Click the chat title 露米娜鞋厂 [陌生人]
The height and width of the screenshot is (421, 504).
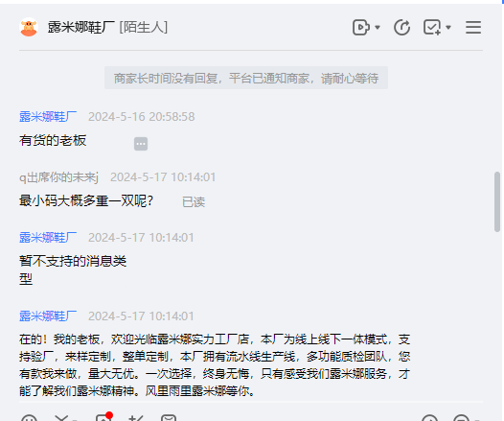(x=107, y=28)
